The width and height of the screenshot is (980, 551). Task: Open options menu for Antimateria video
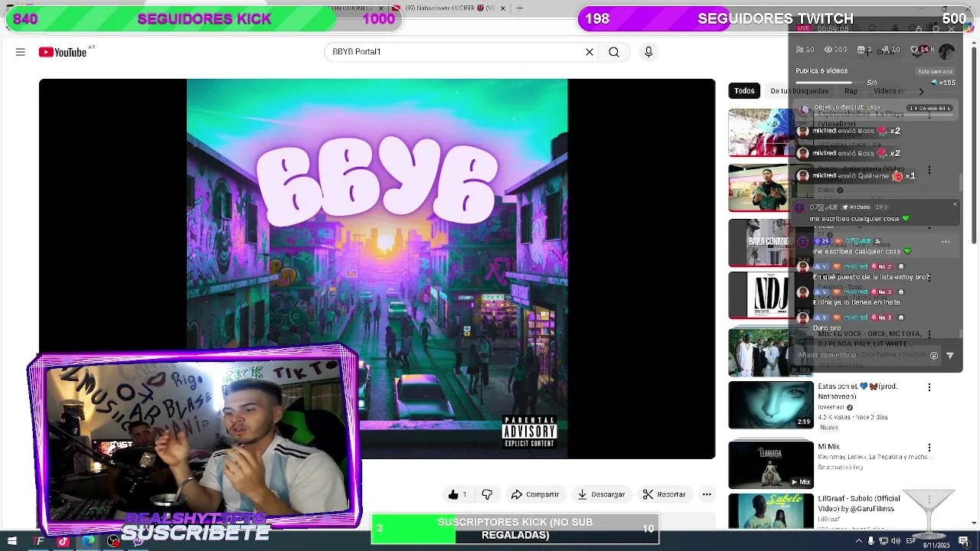click(x=929, y=170)
